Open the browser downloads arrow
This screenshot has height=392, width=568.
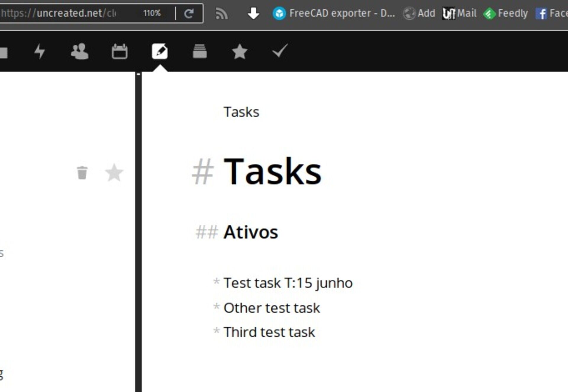[x=253, y=13]
